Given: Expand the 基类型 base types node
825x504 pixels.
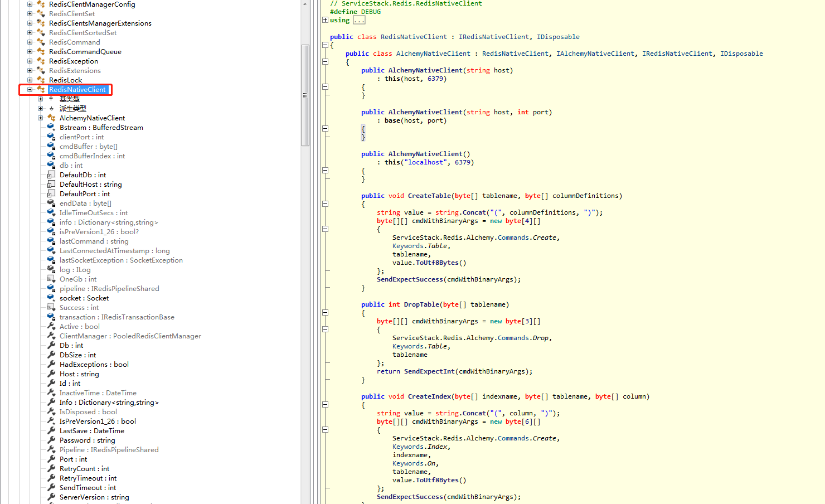Looking at the screenshot, I should 40,99.
